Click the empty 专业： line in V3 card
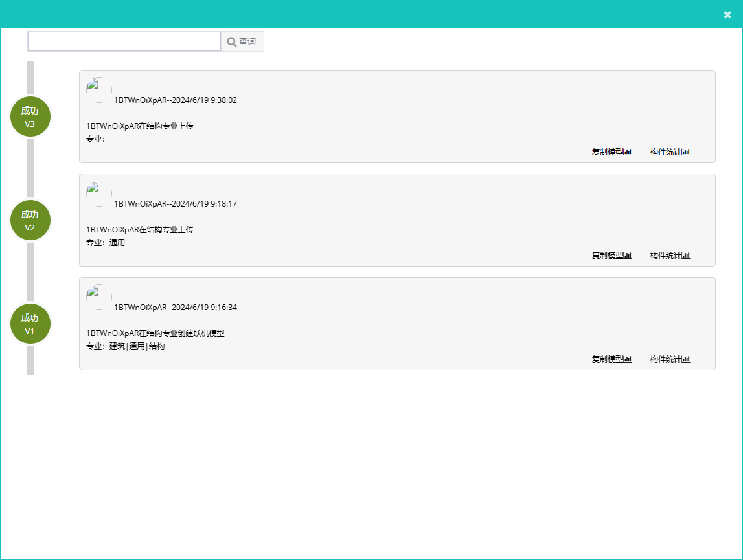The height and width of the screenshot is (560, 743). coord(96,139)
